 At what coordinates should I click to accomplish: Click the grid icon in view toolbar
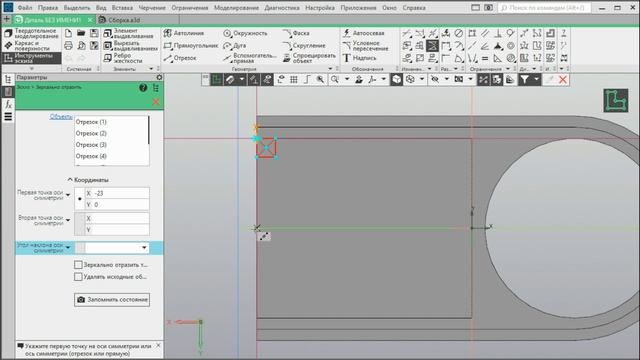pyautogui.click(x=293, y=80)
